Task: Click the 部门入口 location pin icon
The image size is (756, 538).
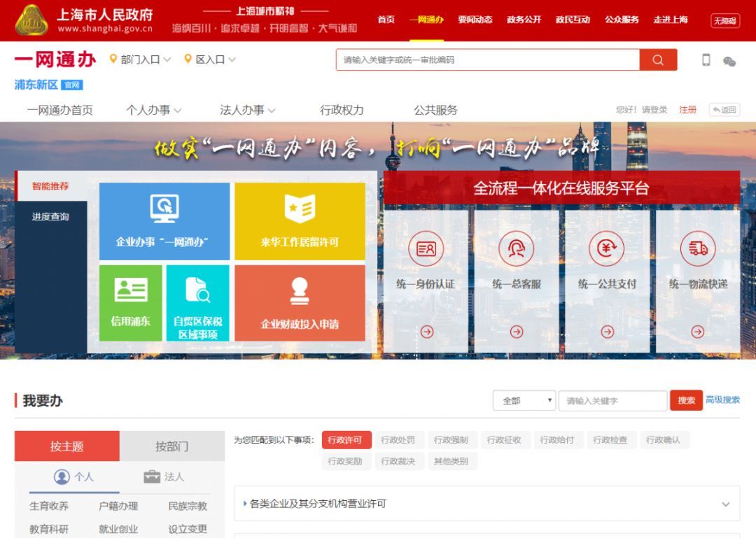Action: [x=113, y=59]
